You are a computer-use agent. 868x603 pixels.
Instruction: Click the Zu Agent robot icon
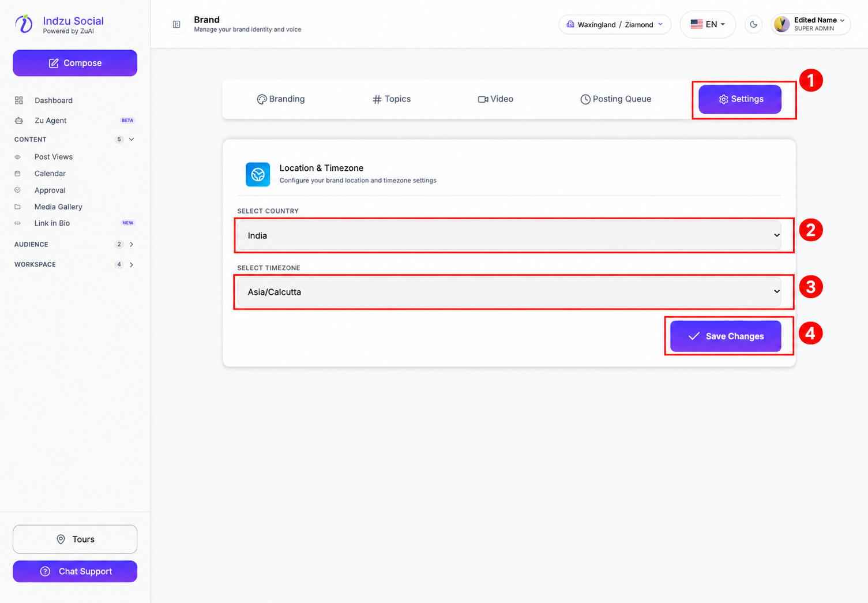click(x=19, y=121)
